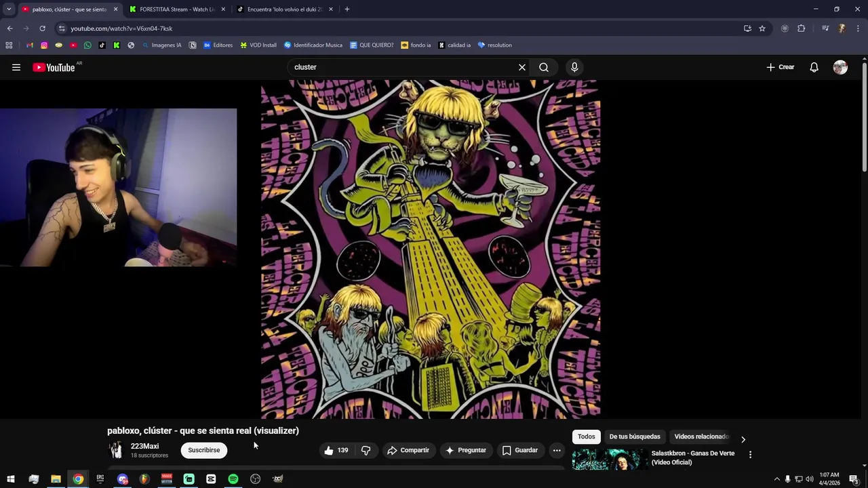Open the Notion bookmark icon

(193, 45)
